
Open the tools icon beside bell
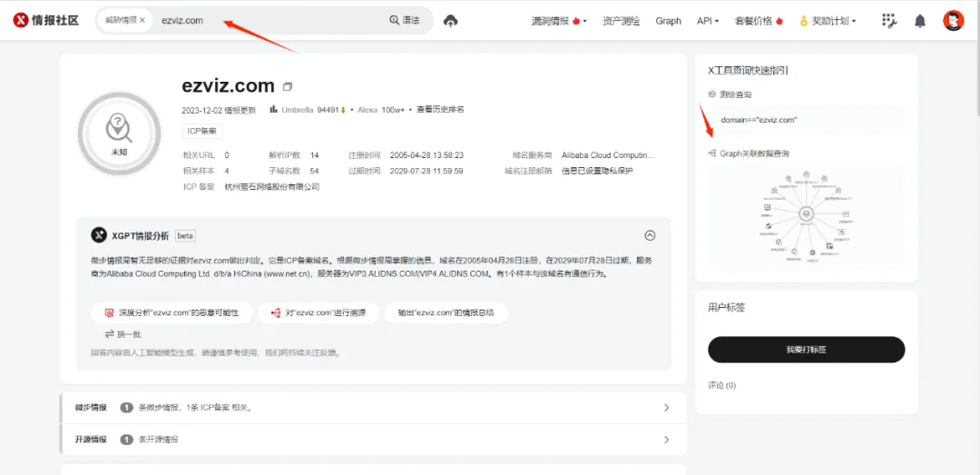889,20
